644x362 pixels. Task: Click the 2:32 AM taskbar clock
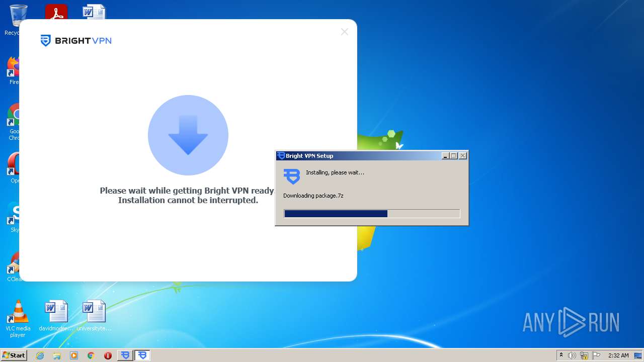click(x=618, y=355)
